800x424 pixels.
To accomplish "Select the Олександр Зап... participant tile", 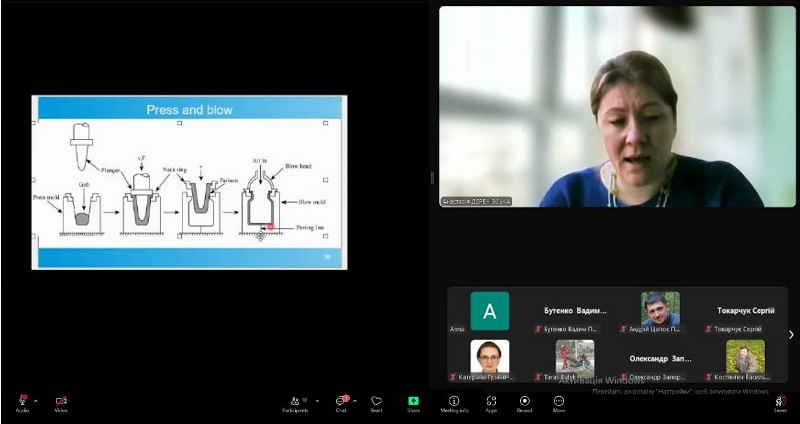I will [660, 359].
